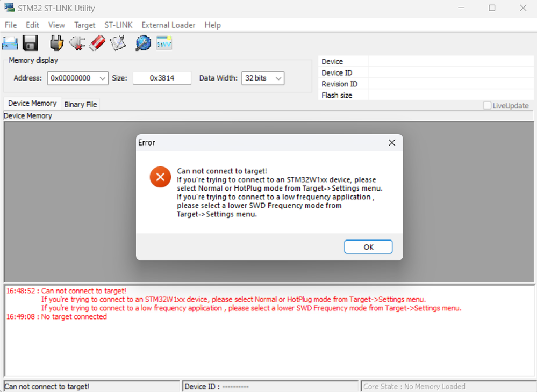Image resolution: width=537 pixels, height=392 pixels.
Task: Dismiss the error dialog with OK
Action: point(368,246)
